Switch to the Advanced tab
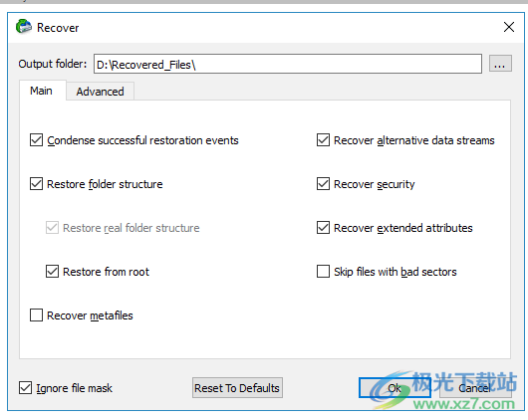The image size is (528, 420). tap(100, 92)
